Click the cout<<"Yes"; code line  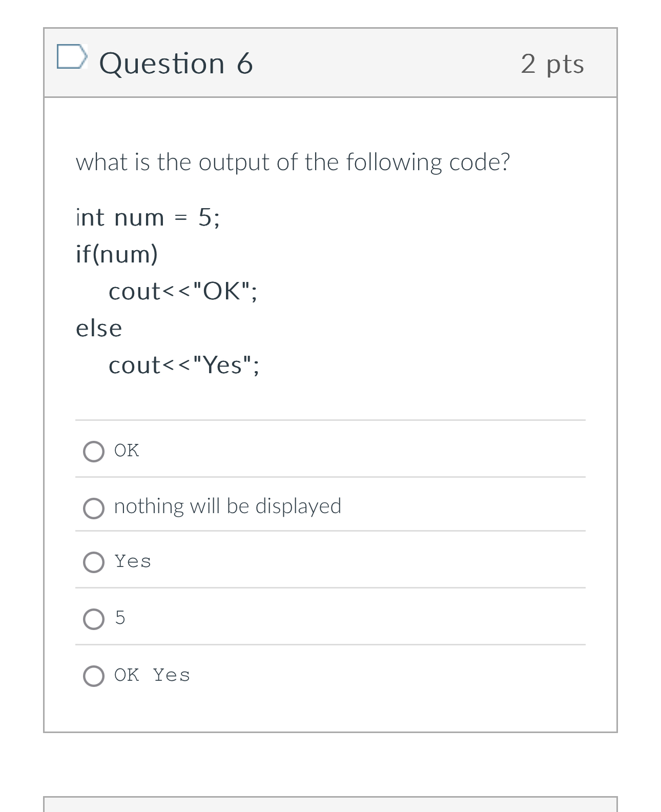[x=184, y=365]
